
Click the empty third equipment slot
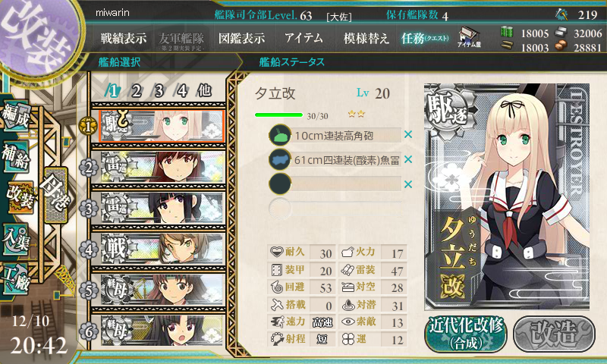pos(335,184)
